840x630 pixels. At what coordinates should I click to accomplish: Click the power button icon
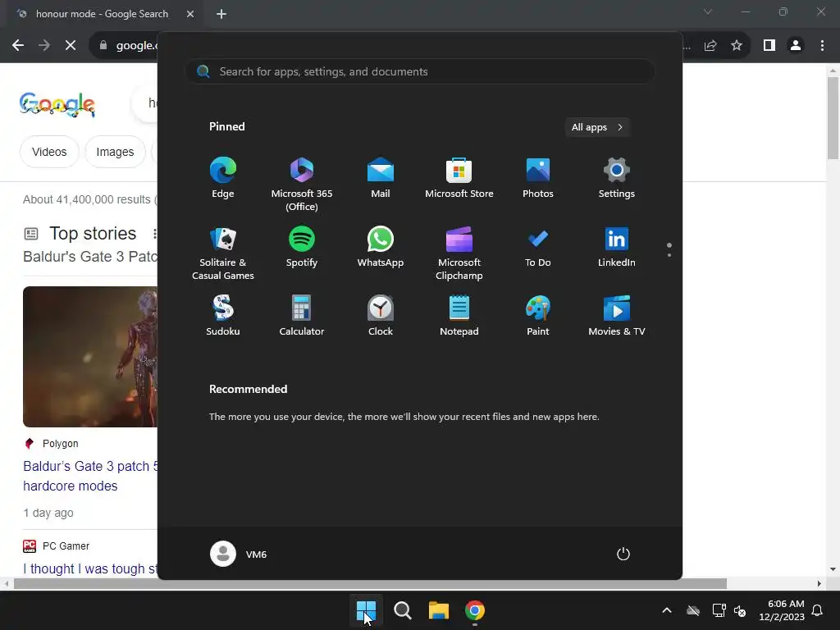[x=623, y=554]
